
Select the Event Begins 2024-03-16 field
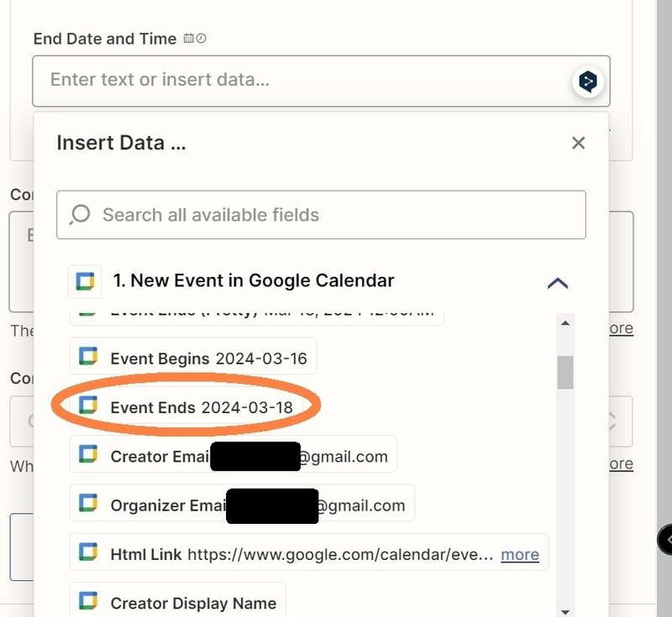[x=193, y=356]
